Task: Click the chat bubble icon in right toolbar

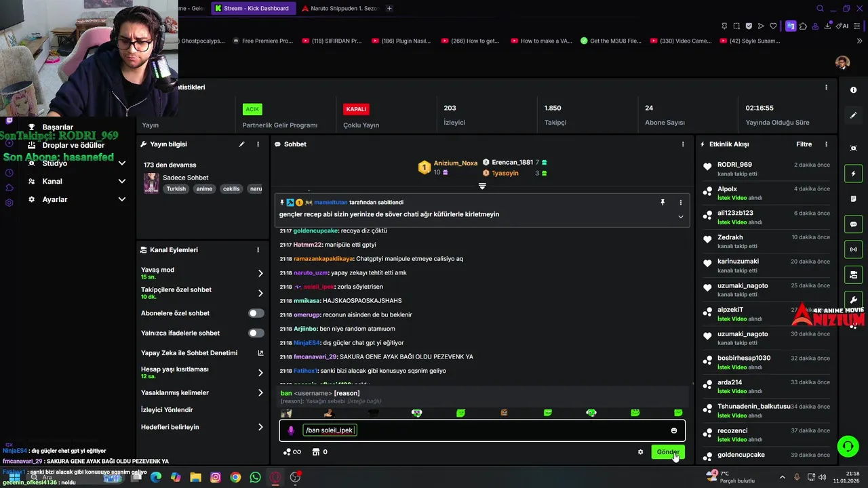Action: coord(853,224)
